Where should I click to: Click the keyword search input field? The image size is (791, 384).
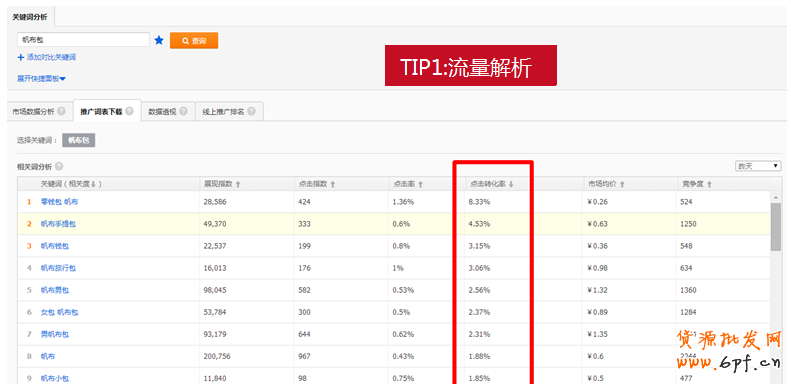(83, 40)
